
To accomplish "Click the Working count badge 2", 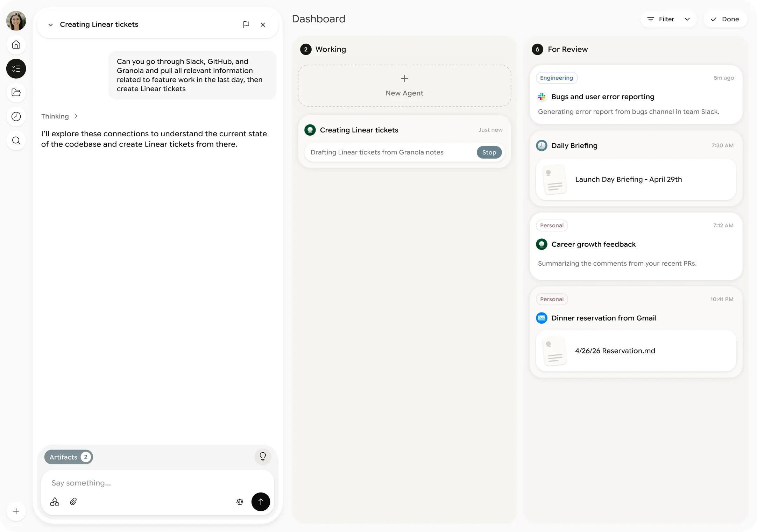I will (306, 49).
